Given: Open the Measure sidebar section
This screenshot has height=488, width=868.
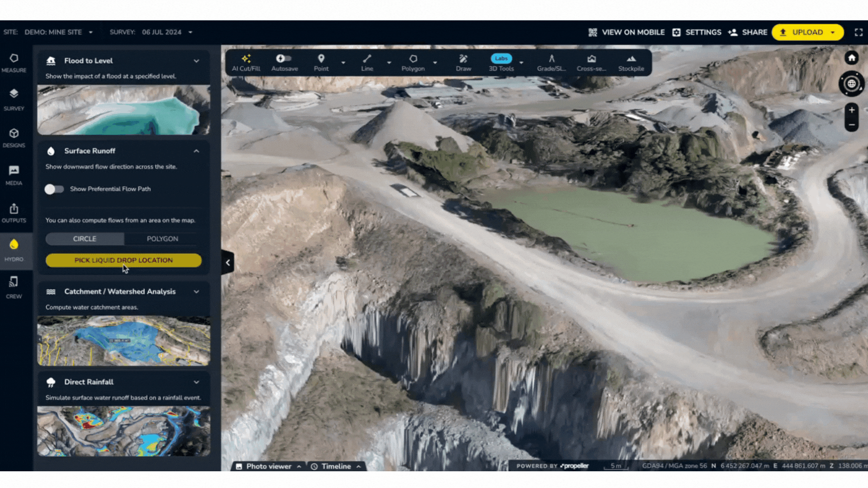Looking at the screenshot, I should tap(14, 63).
